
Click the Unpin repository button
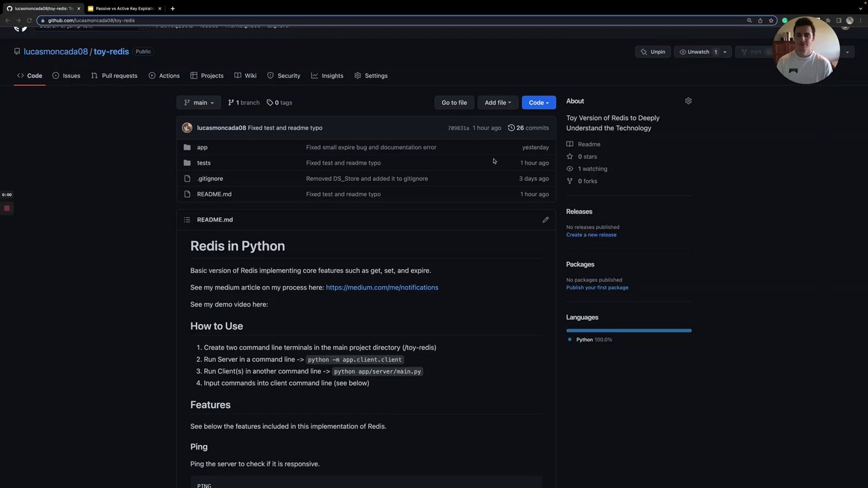tap(653, 52)
